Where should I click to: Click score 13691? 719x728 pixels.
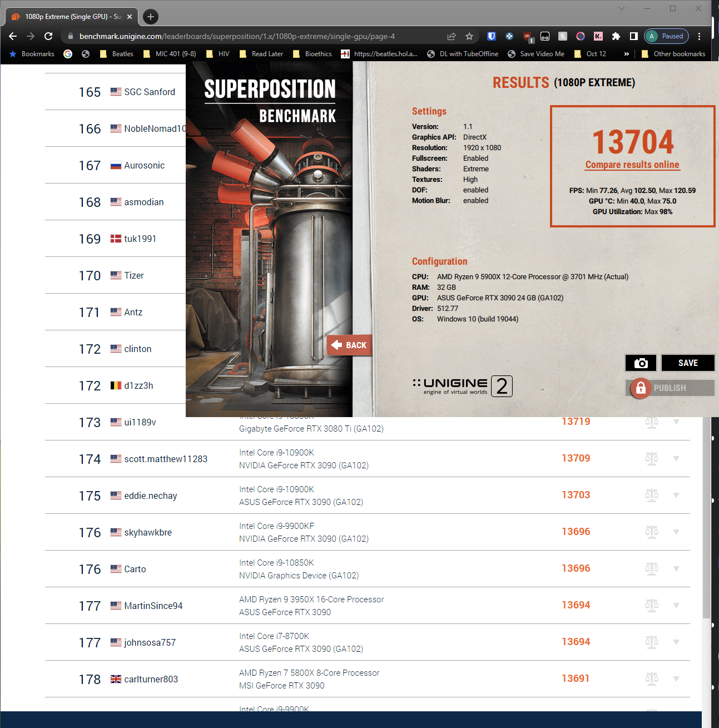click(x=576, y=679)
